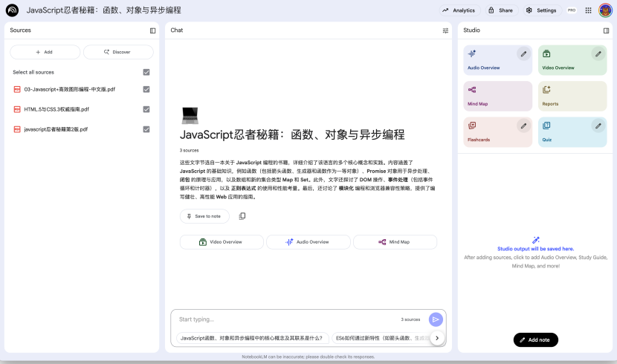Click PDF icon of 03-Javascript source
Viewport: 617px width, 364px height.
(x=17, y=90)
